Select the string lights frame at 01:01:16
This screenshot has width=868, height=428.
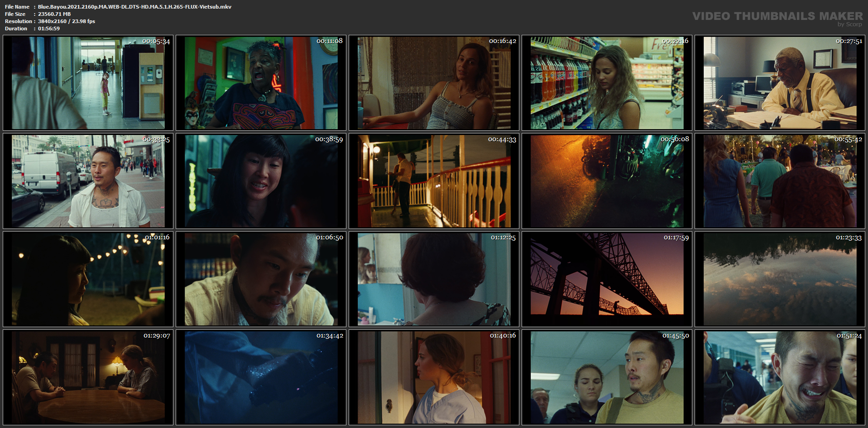coord(88,279)
